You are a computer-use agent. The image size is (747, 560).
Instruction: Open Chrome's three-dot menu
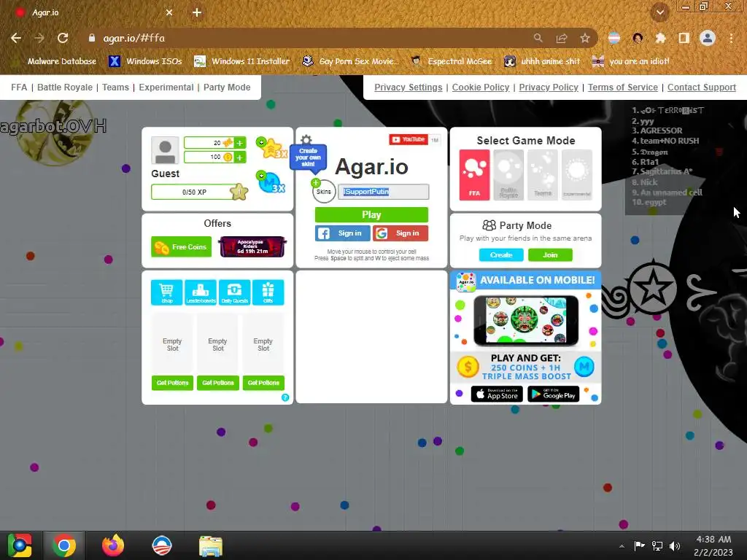pos(731,38)
